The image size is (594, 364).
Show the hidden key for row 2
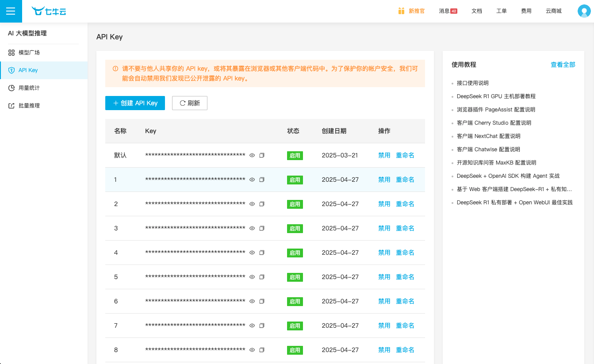(x=252, y=204)
